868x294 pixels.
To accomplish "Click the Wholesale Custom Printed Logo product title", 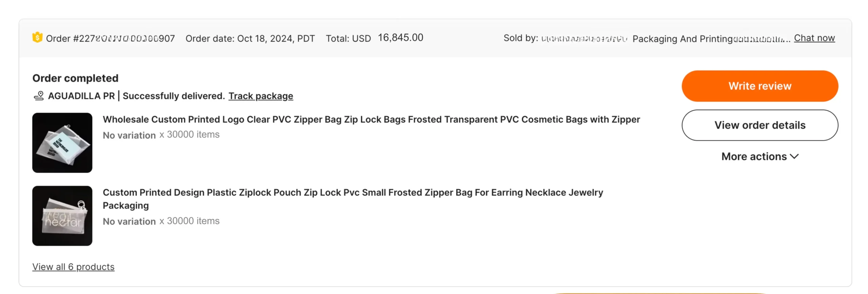I will (371, 119).
